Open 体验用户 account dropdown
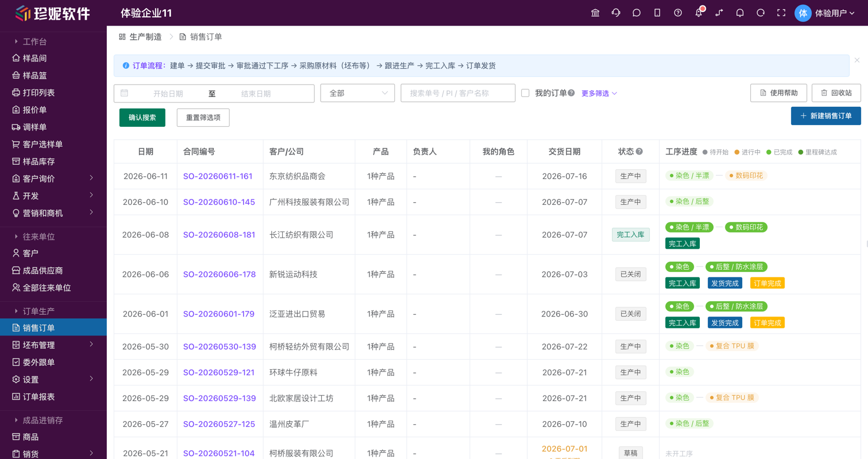The height and width of the screenshot is (459, 868). pyautogui.click(x=835, y=13)
